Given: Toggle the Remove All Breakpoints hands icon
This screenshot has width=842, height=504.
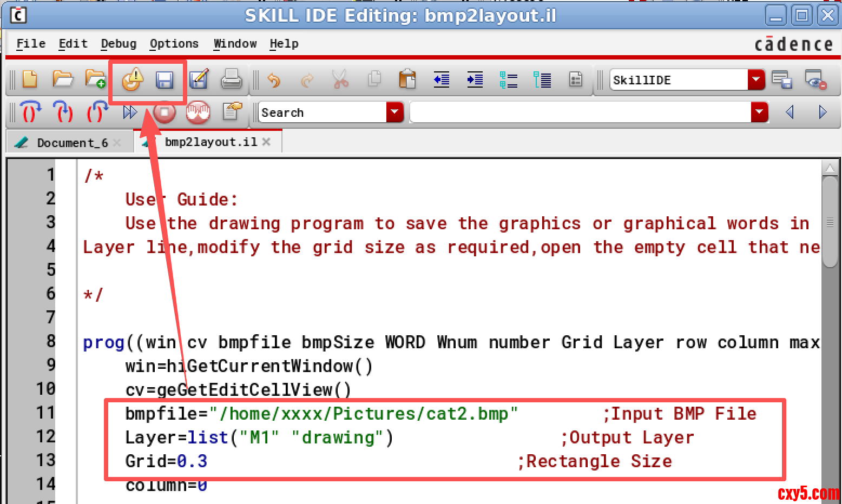Looking at the screenshot, I should (198, 112).
